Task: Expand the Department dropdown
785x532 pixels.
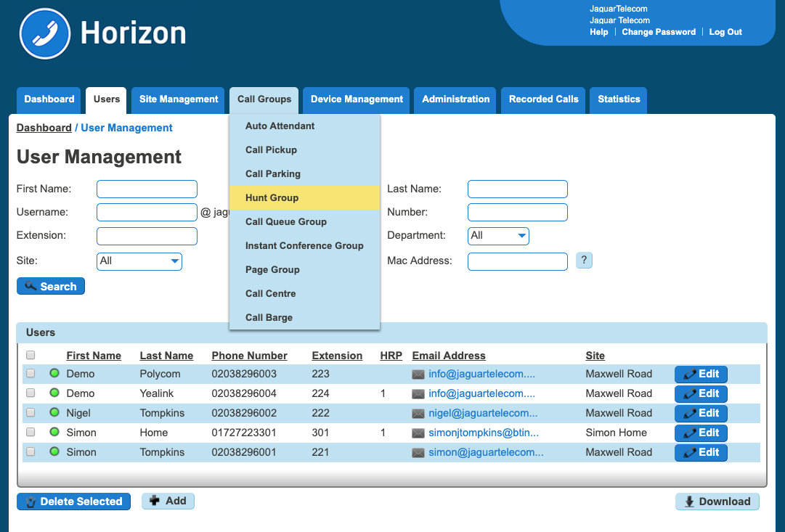Action: coord(498,236)
